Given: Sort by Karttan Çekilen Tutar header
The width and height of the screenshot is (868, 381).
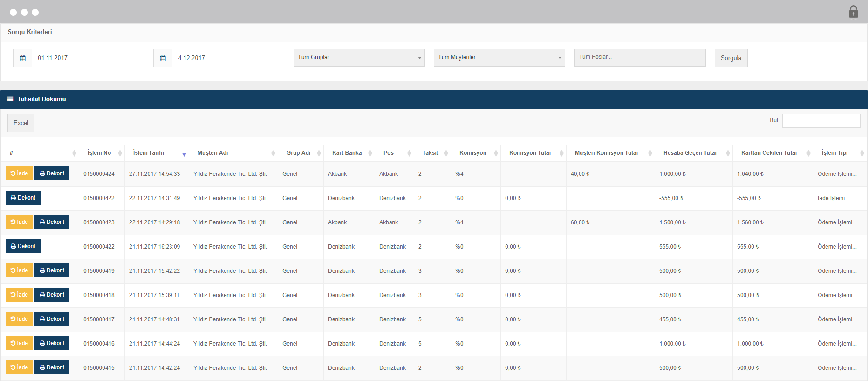Looking at the screenshot, I should 773,153.
